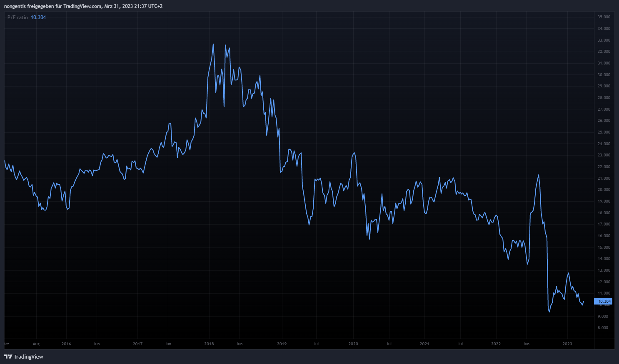Click the Aug label on time axis
Screen dimensions: 619x364
coord(36,344)
